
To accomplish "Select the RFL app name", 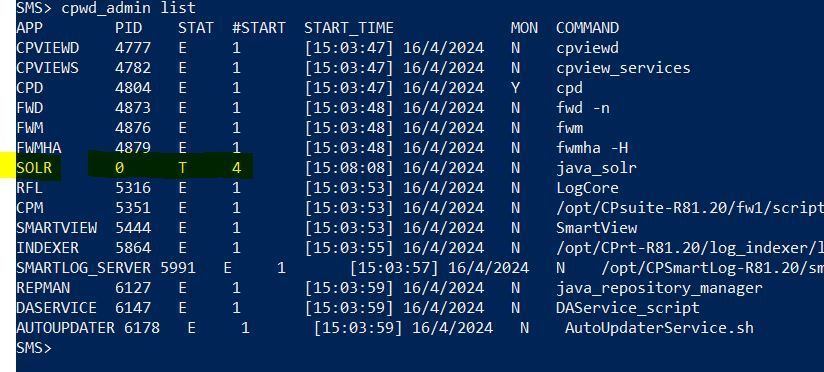I will pos(29,188).
